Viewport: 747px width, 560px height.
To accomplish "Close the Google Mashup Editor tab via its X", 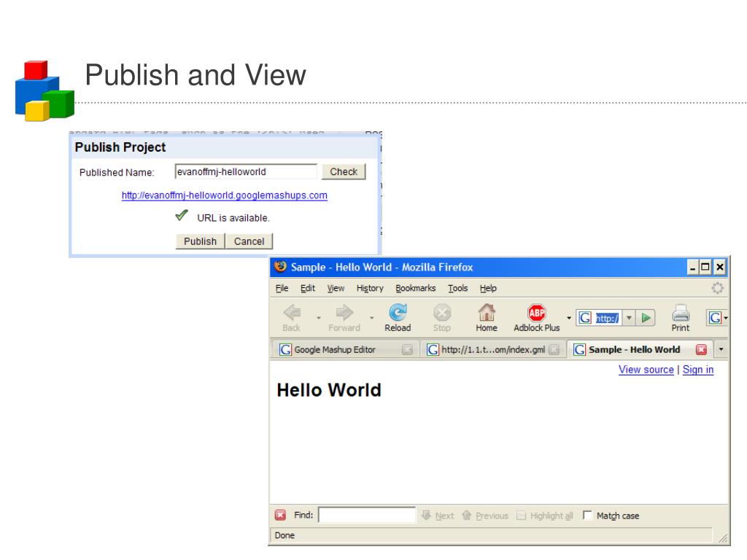I will click(407, 349).
